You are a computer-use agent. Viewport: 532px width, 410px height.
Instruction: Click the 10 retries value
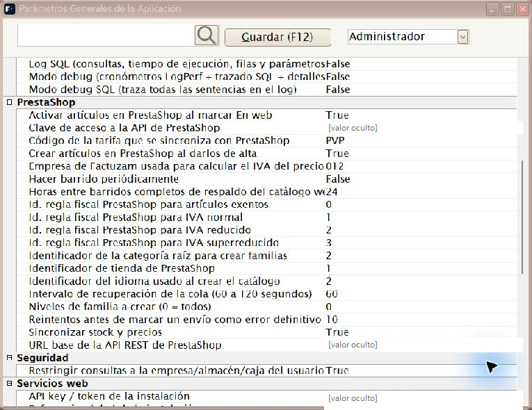(x=332, y=320)
